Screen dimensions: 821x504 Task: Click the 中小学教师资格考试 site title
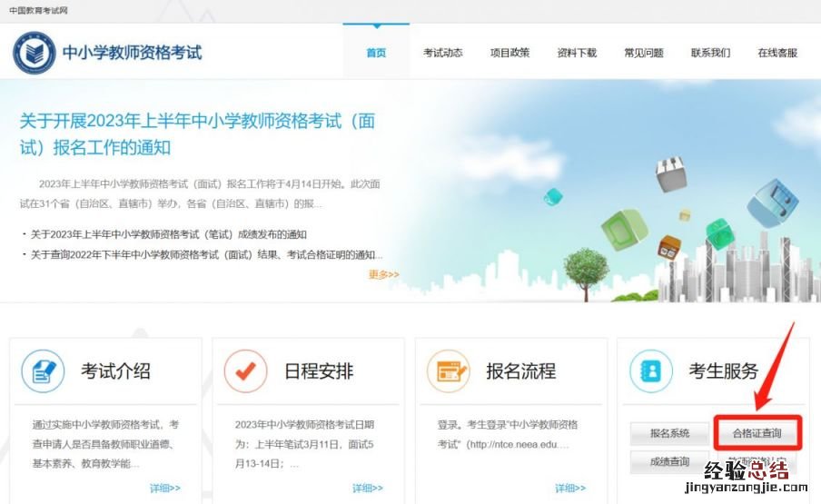(132, 53)
